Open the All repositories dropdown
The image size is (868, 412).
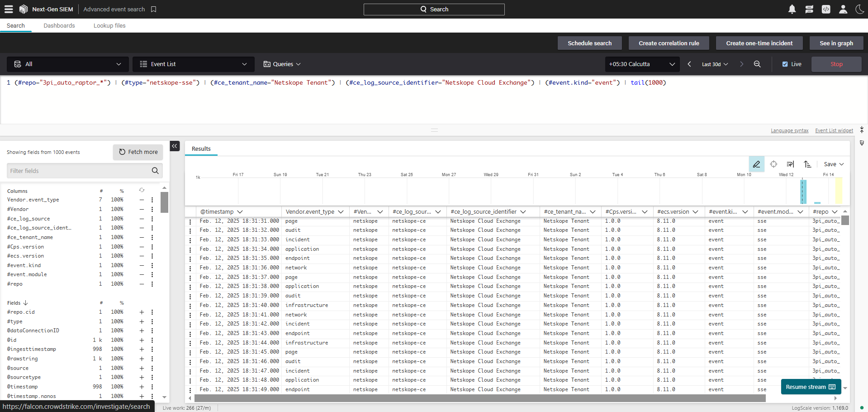pos(68,64)
